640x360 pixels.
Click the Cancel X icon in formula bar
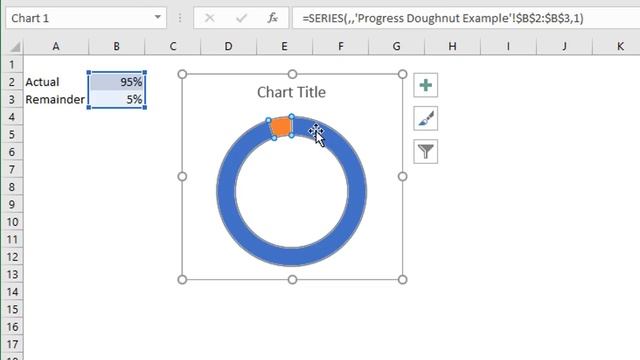209,18
